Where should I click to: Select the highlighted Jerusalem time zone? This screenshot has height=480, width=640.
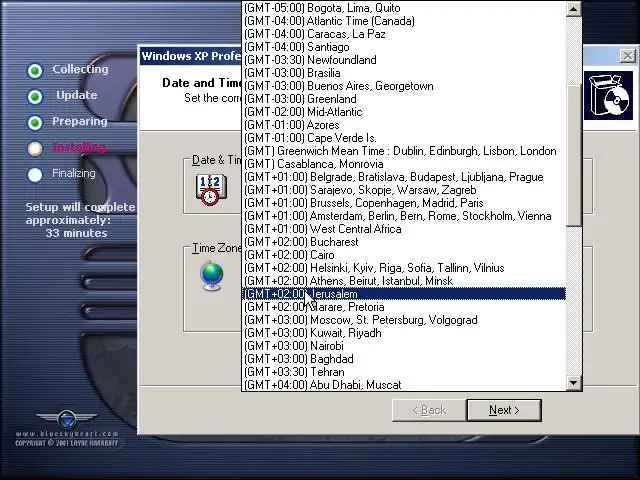point(404,294)
